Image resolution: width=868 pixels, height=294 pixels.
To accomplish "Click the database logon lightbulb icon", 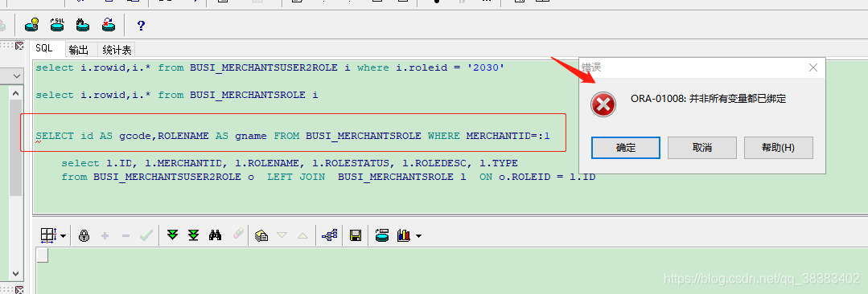I will pyautogui.click(x=31, y=24).
